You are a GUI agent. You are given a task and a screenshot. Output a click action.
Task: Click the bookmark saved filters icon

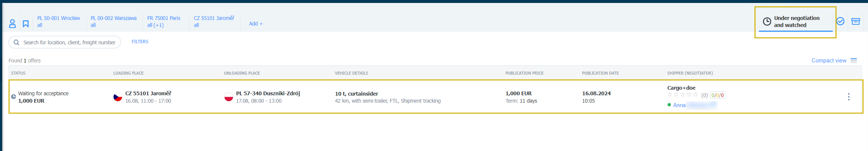point(26,24)
